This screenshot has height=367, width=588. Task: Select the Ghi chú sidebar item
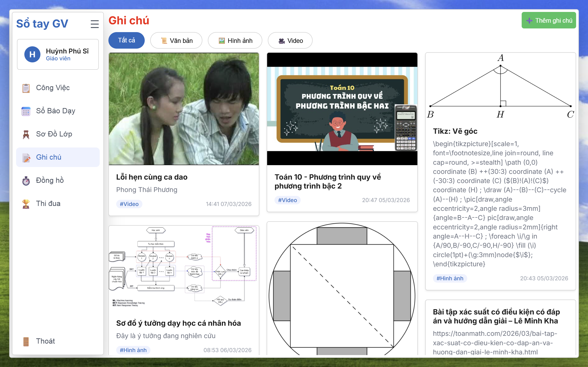click(x=49, y=157)
